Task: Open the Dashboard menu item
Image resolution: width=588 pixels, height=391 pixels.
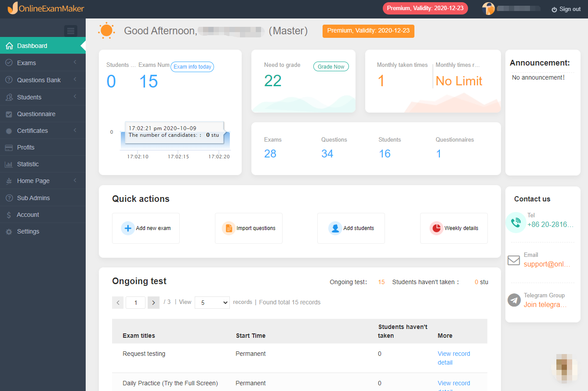Action: point(43,46)
